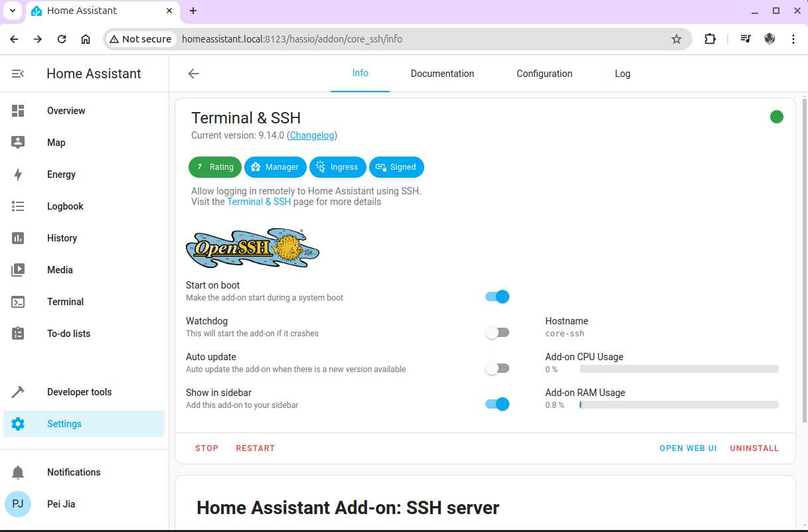Screen dimensions: 808x532
Task: Click the Manager chip
Action: coord(276,167)
